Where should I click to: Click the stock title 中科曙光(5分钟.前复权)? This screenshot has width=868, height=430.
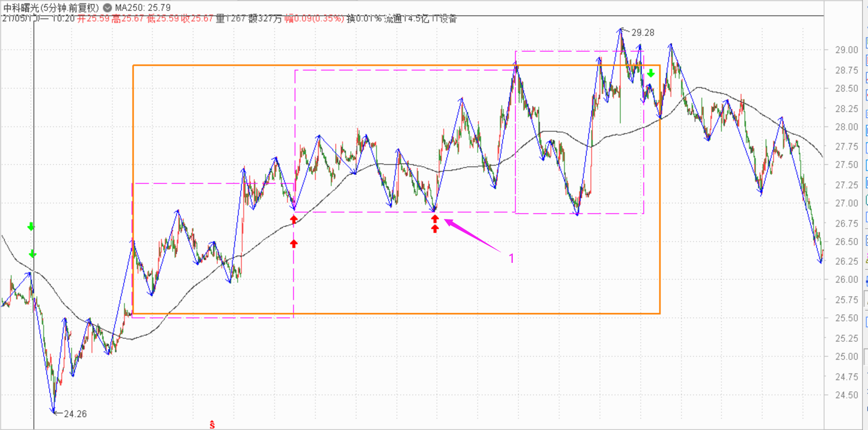(x=51, y=8)
